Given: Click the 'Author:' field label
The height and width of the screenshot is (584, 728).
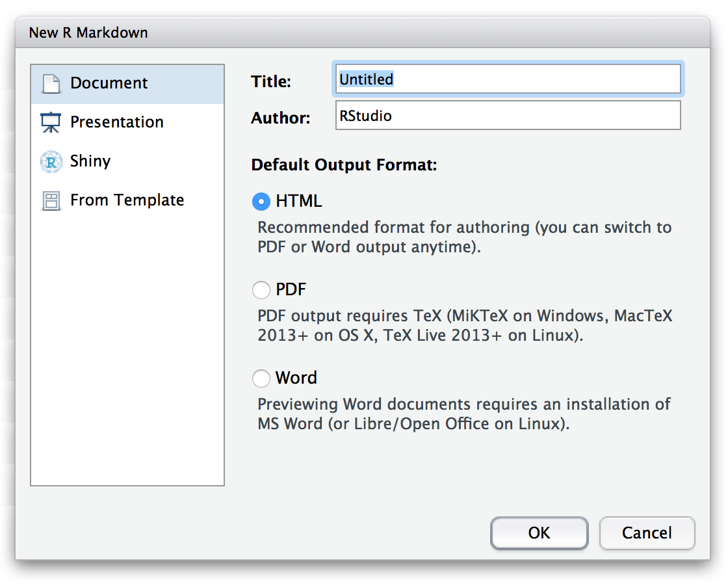Looking at the screenshot, I should click(x=280, y=118).
